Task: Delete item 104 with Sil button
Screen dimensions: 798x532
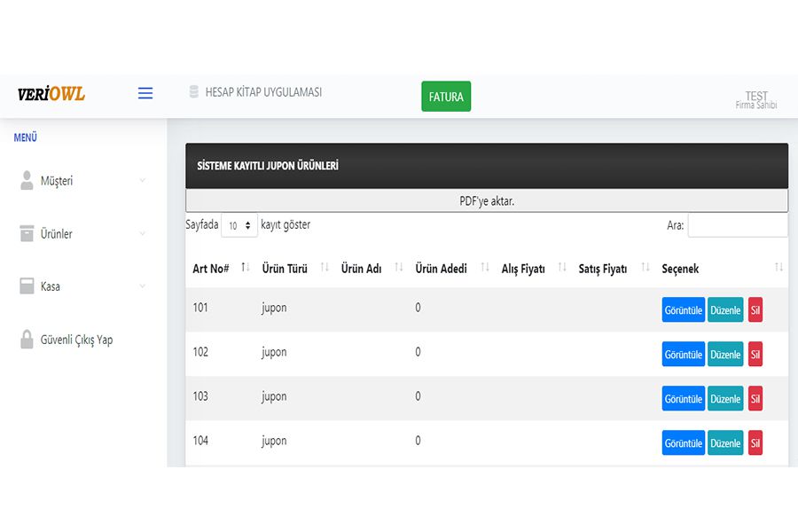Action: point(755,443)
